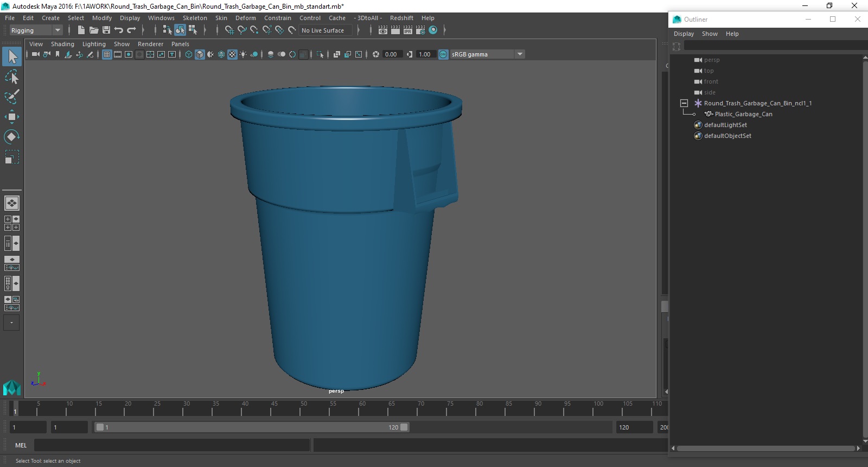Select defaultLightSet in Outliner
The height and width of the screenshot is (467, 868).
point(725,125)
